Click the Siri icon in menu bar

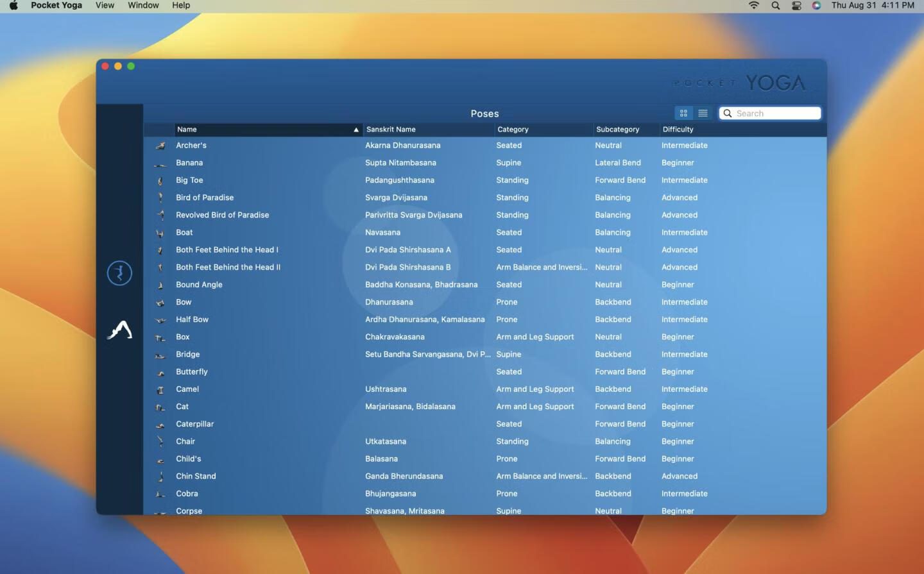coord(816,5)
